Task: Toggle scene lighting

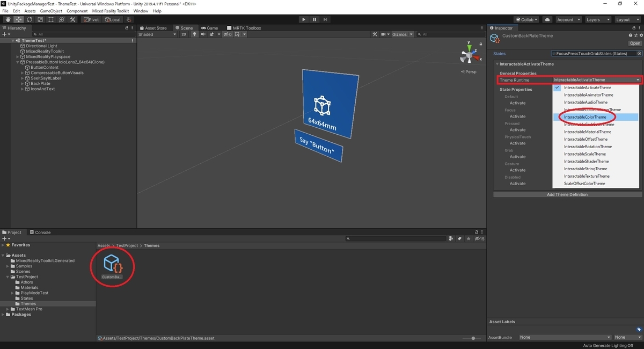Action: 194,34
